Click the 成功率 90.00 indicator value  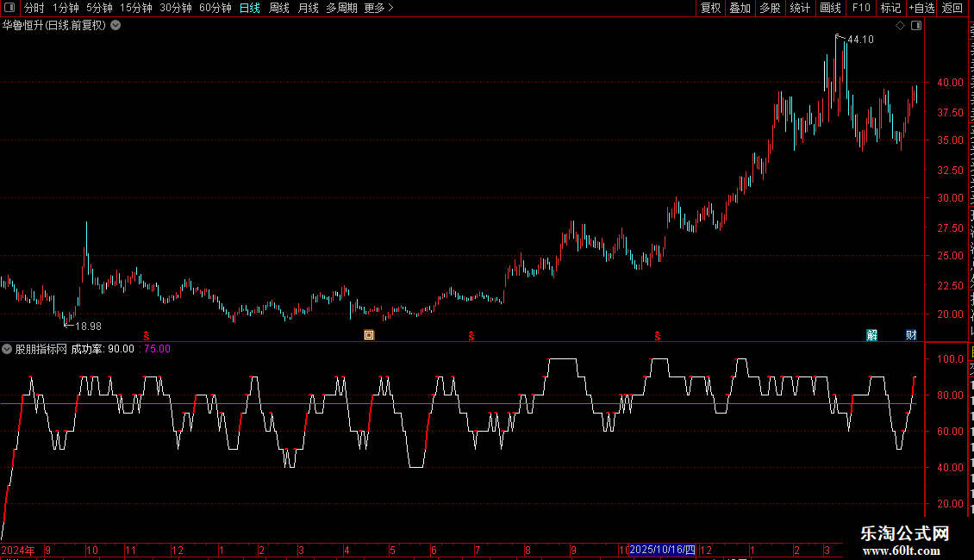[103, 349]
